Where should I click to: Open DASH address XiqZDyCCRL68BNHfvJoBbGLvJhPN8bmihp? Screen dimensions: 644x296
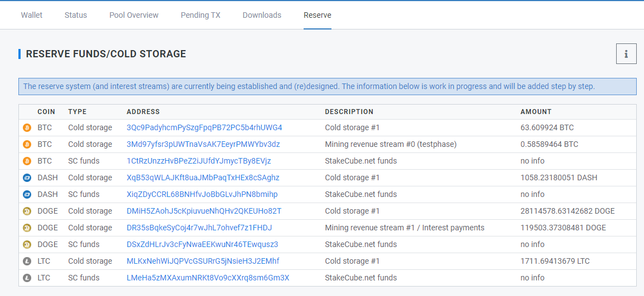pyautogui.click(x=202, y=194)
